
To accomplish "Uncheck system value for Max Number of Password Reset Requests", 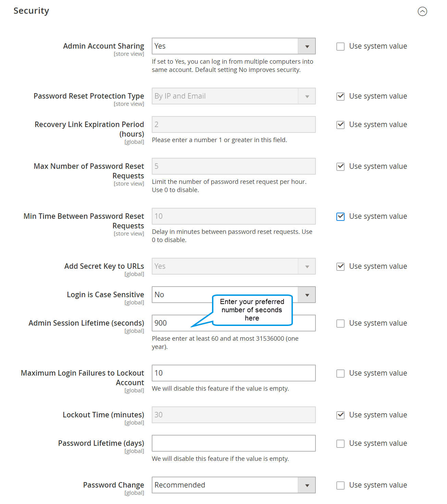I will [x=340, y=167].
